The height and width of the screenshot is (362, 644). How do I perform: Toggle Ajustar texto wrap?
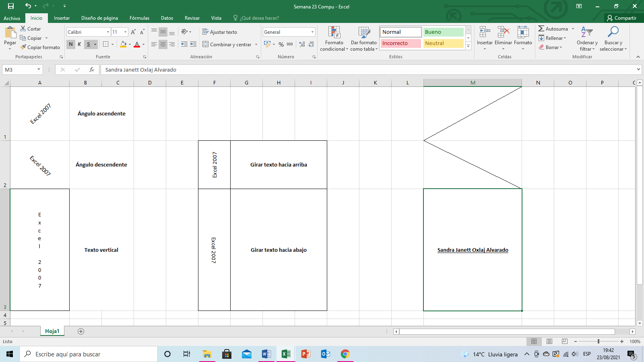(219, 32)
